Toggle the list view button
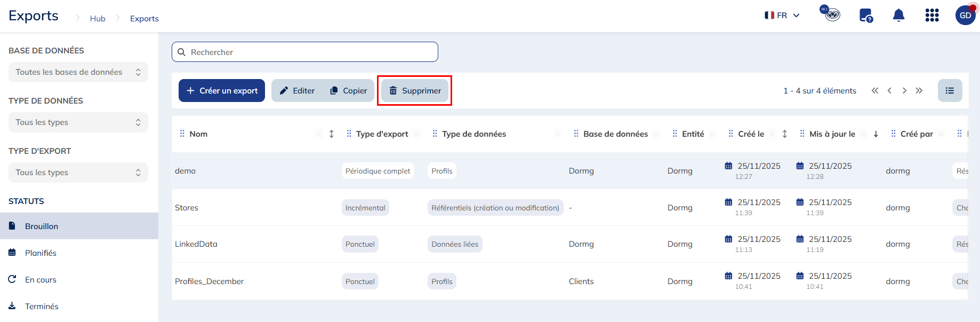Viewport: 980px width, 322px height. click(x=950, y=91)
